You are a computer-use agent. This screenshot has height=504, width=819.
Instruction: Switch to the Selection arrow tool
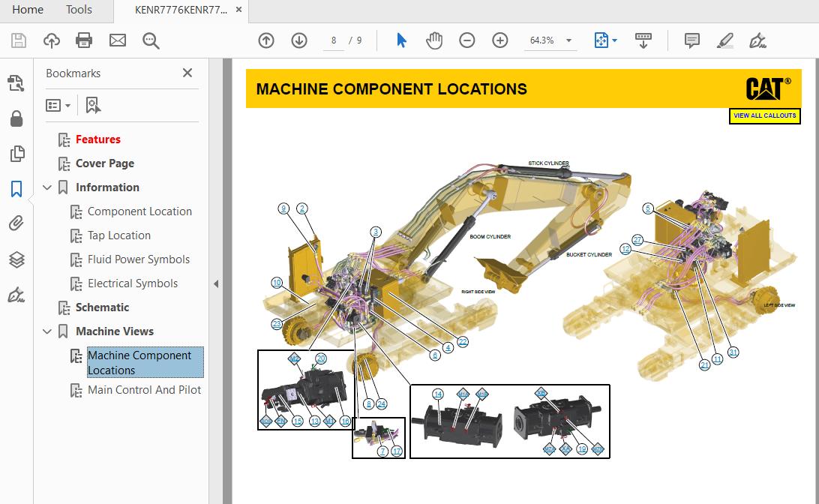(401, 40)
